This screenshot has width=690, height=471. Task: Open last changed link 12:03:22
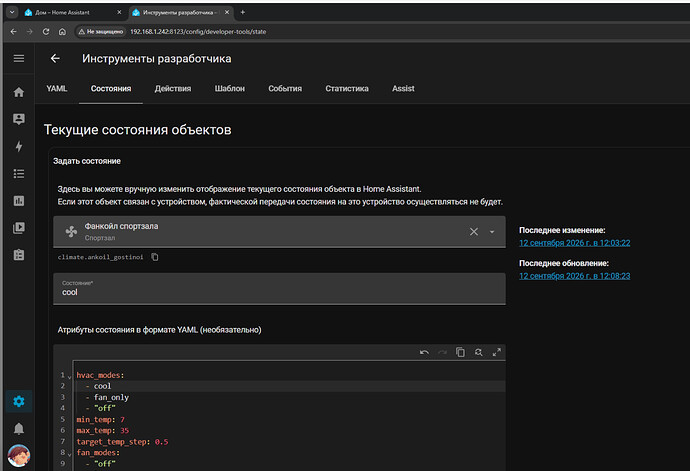[x=574, y=243]
